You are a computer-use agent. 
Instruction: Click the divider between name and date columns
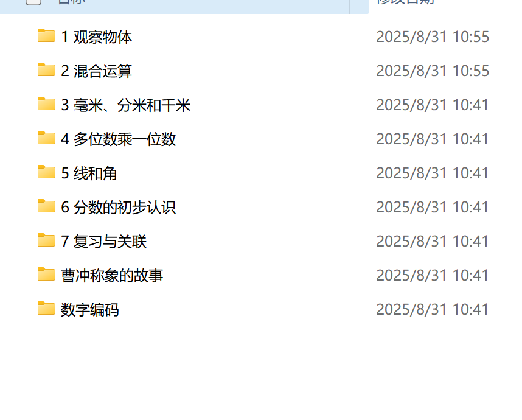(350, 6)
